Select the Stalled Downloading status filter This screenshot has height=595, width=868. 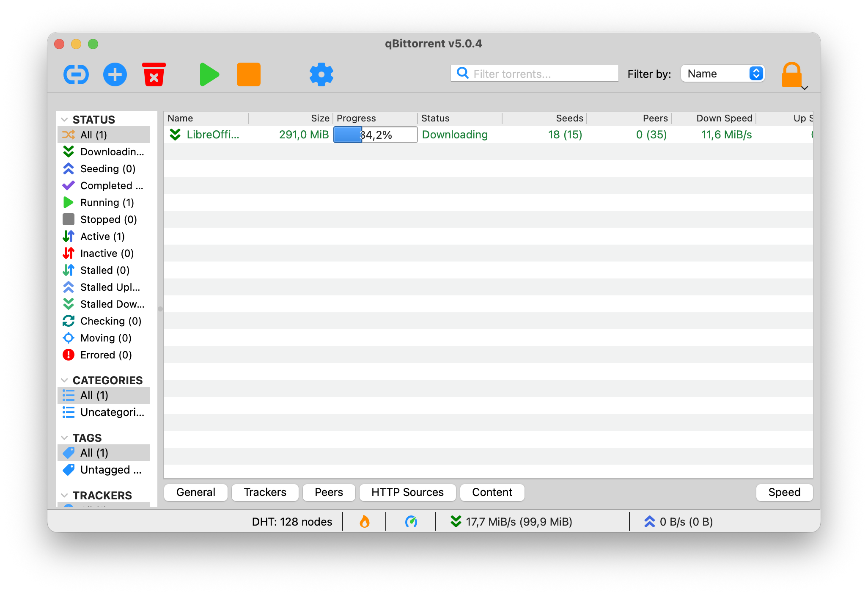(104, 304)
